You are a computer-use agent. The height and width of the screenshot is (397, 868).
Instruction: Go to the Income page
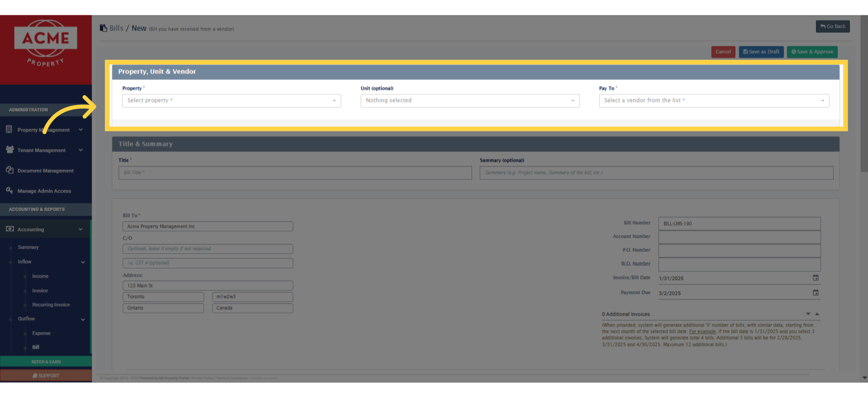(40, 276)
